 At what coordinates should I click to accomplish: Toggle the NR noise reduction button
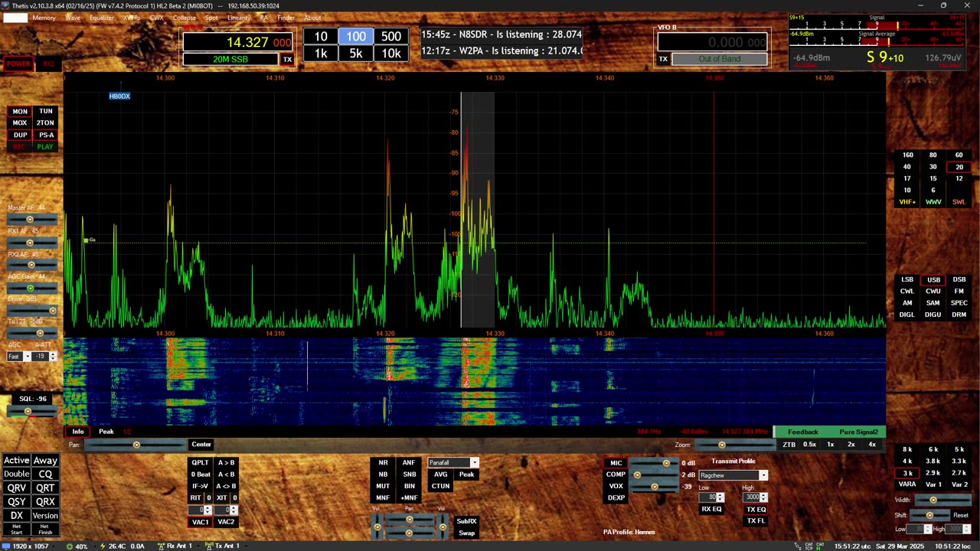click(x=383, y=463)
